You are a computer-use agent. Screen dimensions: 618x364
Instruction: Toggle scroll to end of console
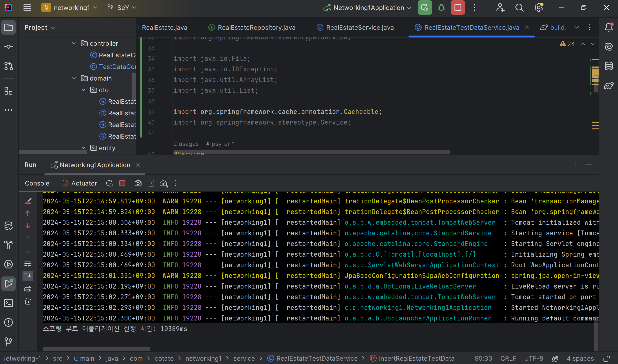28,276
